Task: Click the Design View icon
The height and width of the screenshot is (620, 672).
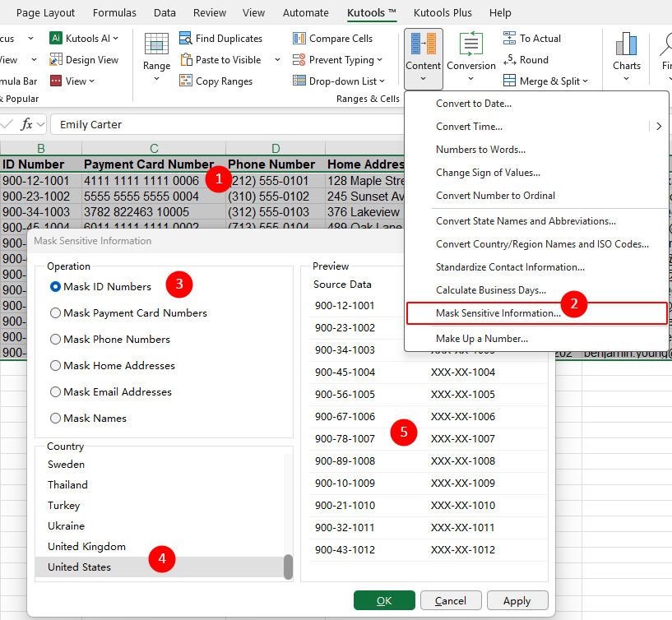Action: tap(56, 59)
